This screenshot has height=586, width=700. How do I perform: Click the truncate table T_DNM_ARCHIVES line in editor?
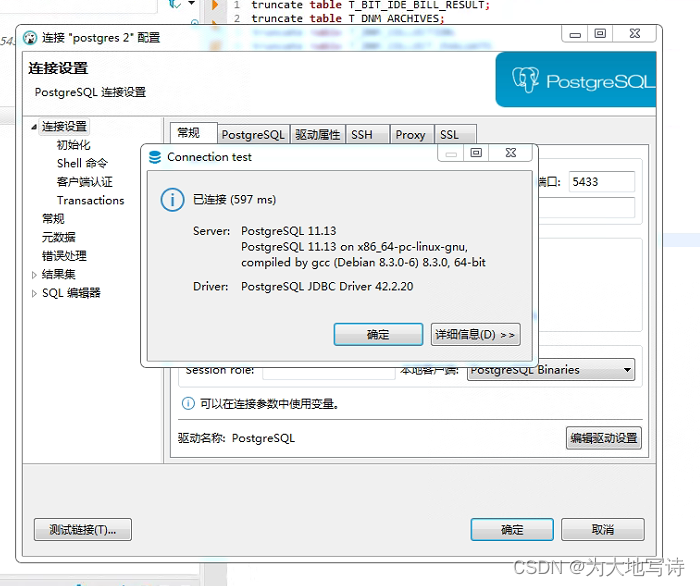pos(348,18)
